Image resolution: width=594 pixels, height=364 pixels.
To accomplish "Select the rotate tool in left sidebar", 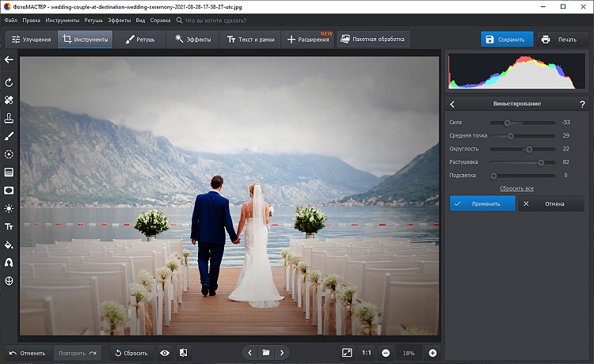I will (x=9, y=82).
